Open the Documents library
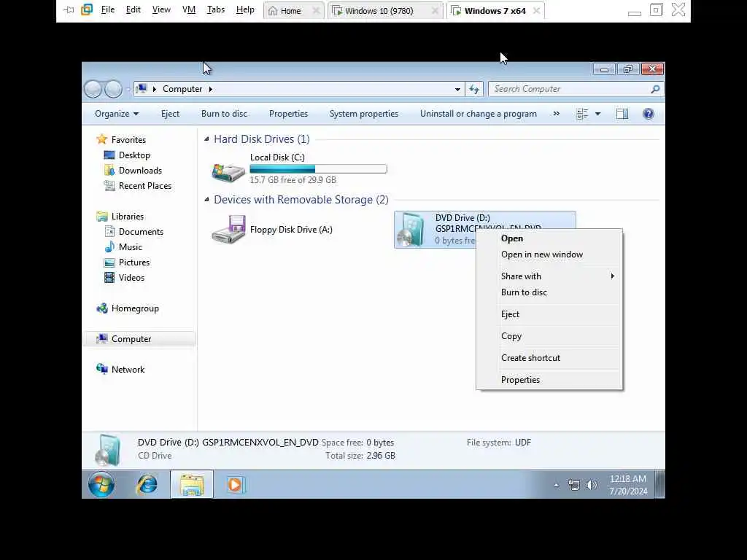The height and width of the screenshot is (560, 747). click(x=141, y=231)
